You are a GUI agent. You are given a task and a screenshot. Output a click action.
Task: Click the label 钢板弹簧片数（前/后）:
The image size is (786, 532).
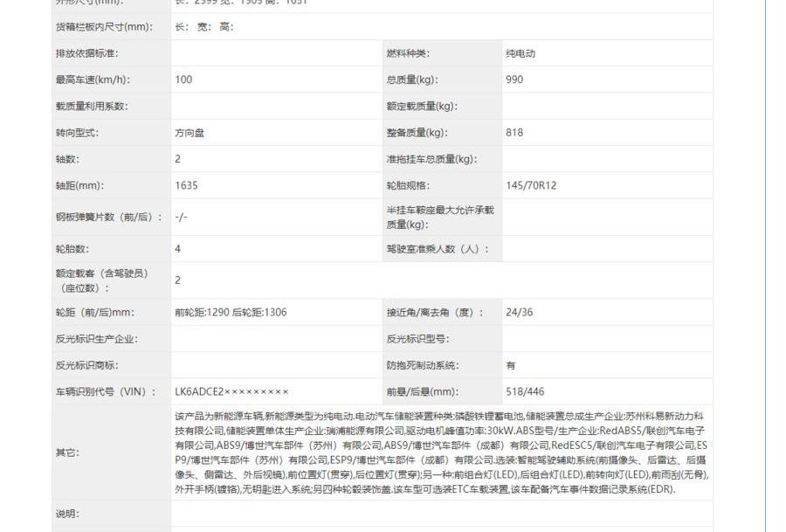[109, 217]
